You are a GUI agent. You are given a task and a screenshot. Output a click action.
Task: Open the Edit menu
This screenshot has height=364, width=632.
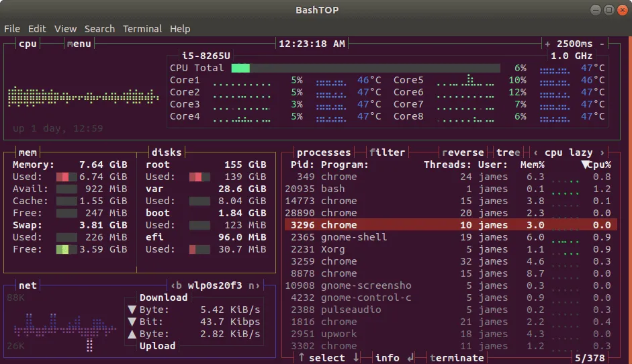pyautogui.click(x=37, y=29)
